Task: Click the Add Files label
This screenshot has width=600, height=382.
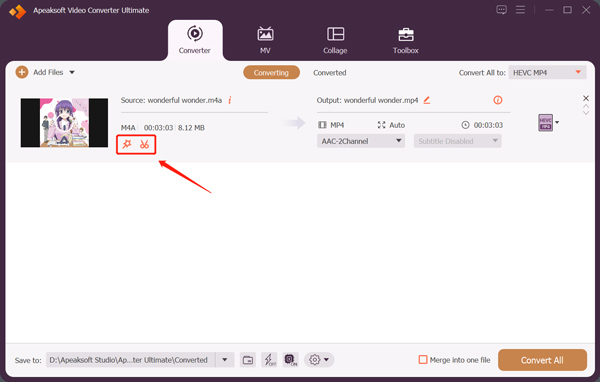Action: tap(48, 72)
